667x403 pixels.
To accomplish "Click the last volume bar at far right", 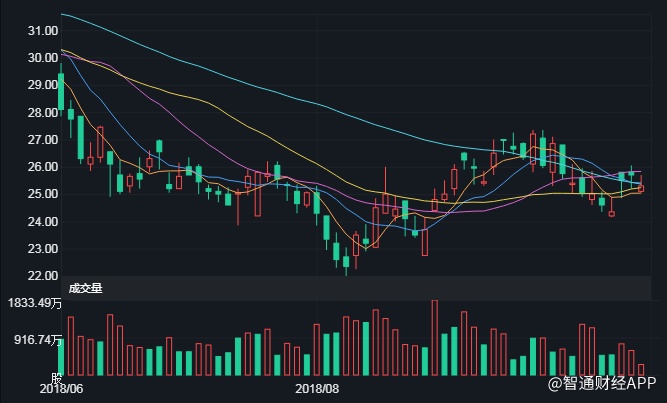I will coord(641,369).
